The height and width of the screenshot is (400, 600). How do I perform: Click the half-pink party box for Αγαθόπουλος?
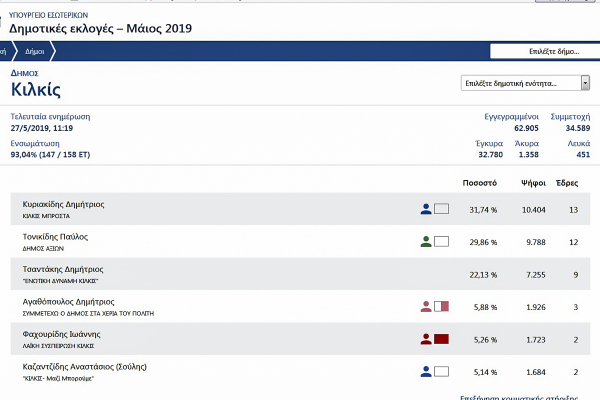tap(442, 306)
